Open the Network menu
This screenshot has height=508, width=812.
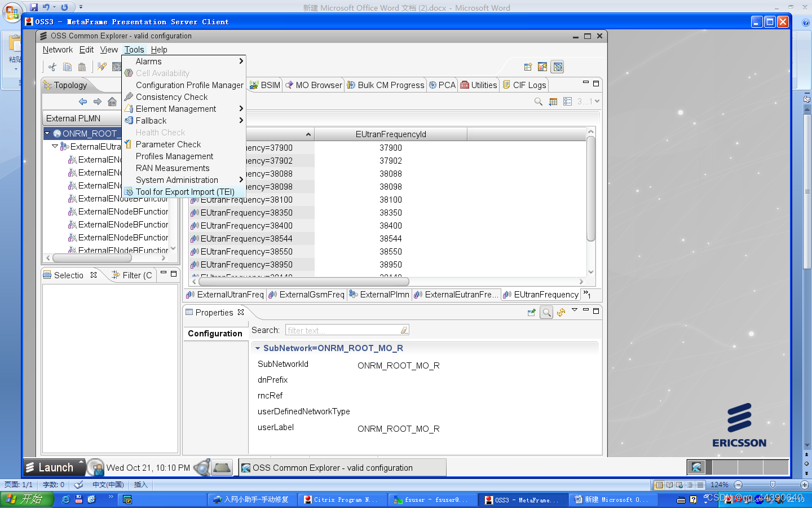(58, 50)
